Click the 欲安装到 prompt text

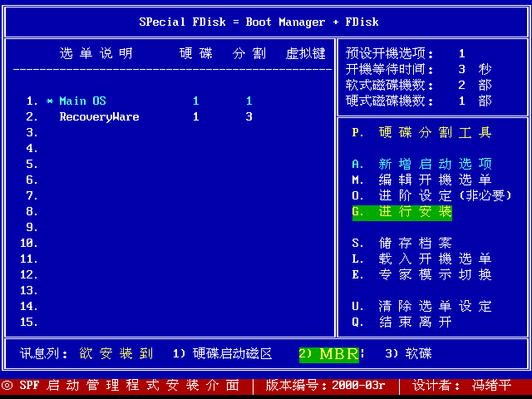pos(116,354)
